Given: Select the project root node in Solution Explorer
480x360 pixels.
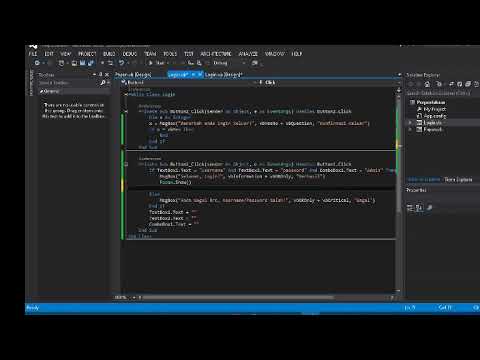Looking at the screenshot, I should pos(431,102).
